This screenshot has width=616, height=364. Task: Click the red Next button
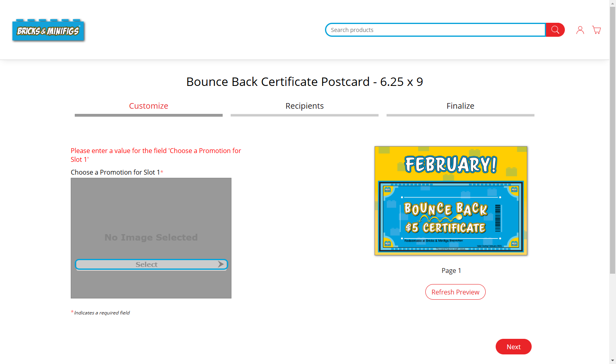pyautogui.click(x=514, y=347)
